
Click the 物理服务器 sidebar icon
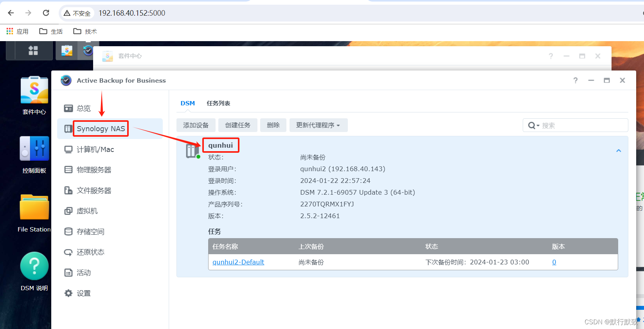tap(68, 170)
